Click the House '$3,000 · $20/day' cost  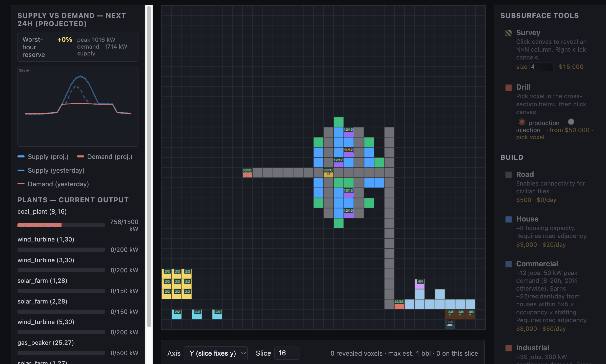(541, 245)
